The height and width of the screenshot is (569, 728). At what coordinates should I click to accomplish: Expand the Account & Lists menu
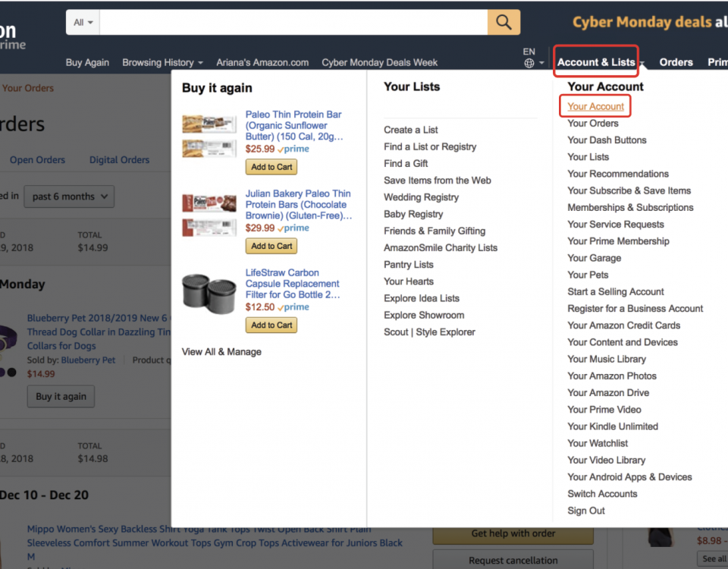coord(596,62)
